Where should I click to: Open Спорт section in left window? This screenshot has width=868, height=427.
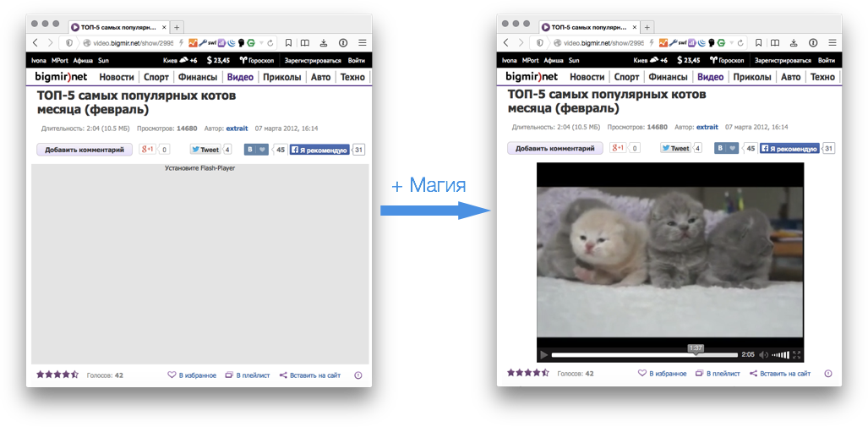156,77
